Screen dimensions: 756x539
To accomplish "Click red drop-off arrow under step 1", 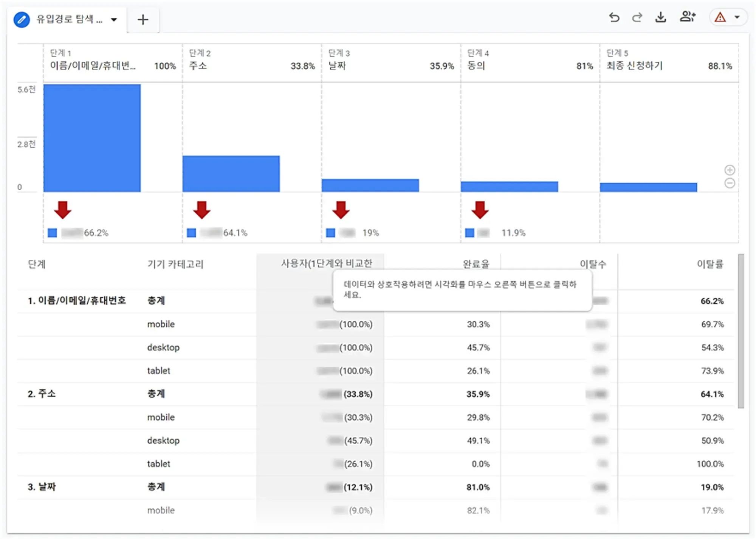I will coord(63,210).
